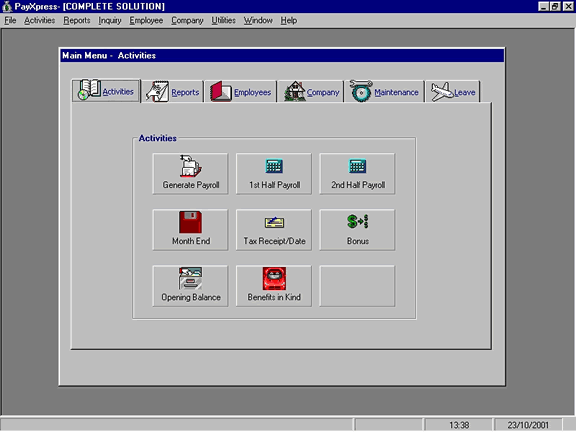Select the Activities tab

coord(106,91)
